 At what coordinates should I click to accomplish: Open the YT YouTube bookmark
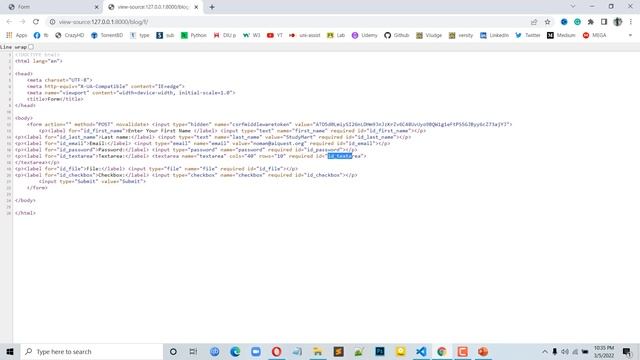point(275,36)
